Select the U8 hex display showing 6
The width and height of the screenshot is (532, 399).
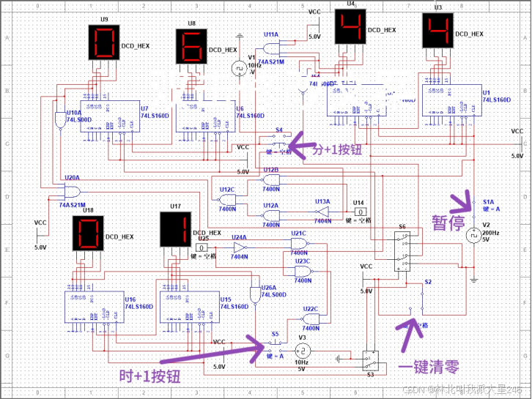pos(191,46)
